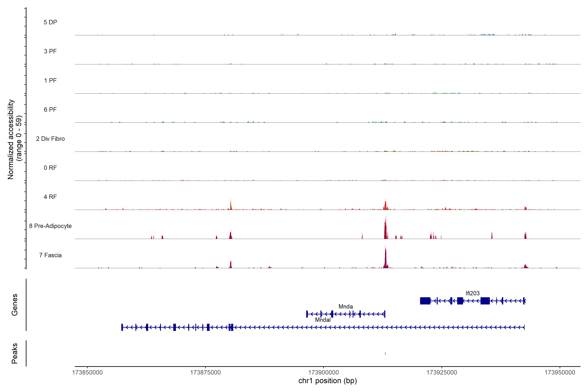Click the 173950000 axis tick label
The height and width of the screenshot is (392, 588).
(560, 373)
